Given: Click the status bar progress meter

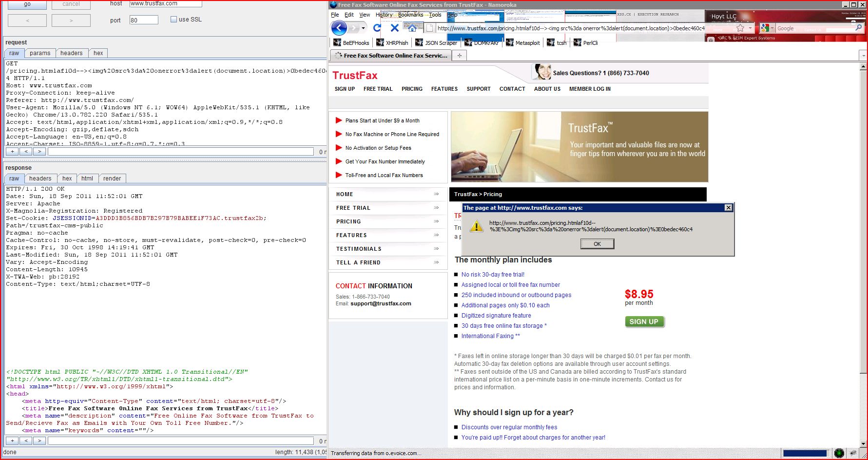Looking at the screenshot, I should pos(805,453).
